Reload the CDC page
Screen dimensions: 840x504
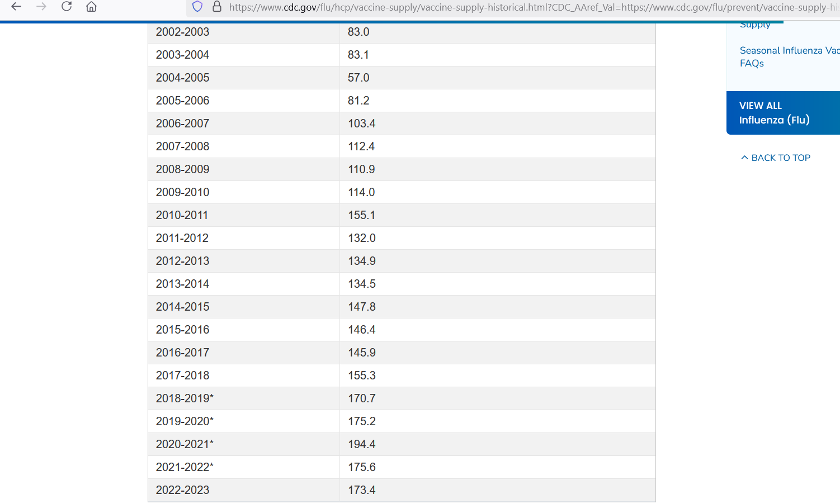67,7
